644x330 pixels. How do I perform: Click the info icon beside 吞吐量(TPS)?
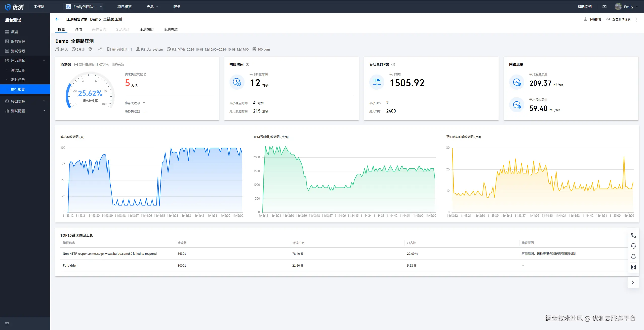(x=393, y=64)
